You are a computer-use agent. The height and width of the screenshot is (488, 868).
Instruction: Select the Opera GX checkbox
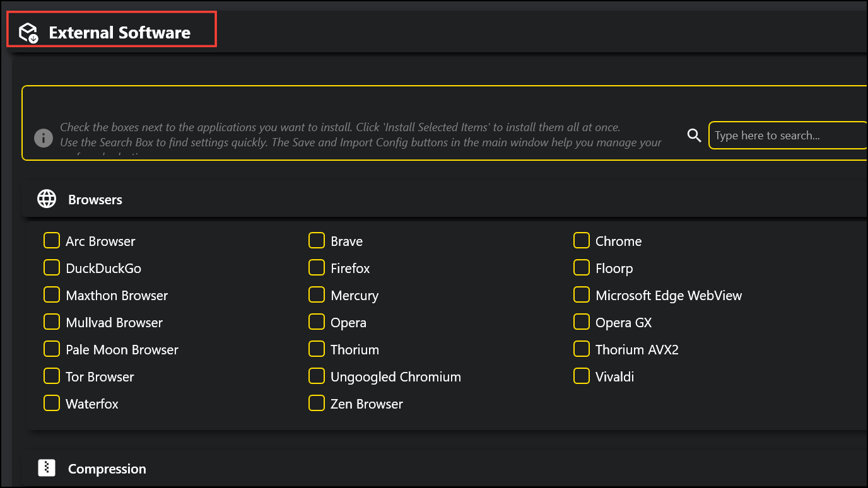point(582,322)
